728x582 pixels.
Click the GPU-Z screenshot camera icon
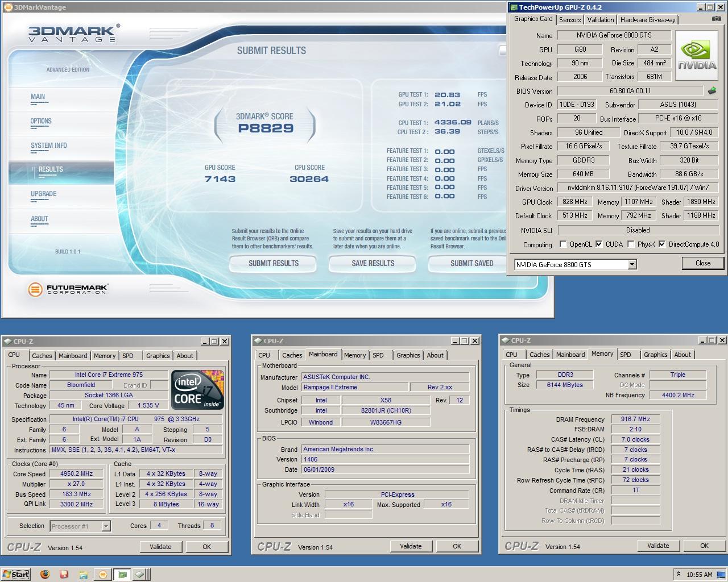pos(716,19)
